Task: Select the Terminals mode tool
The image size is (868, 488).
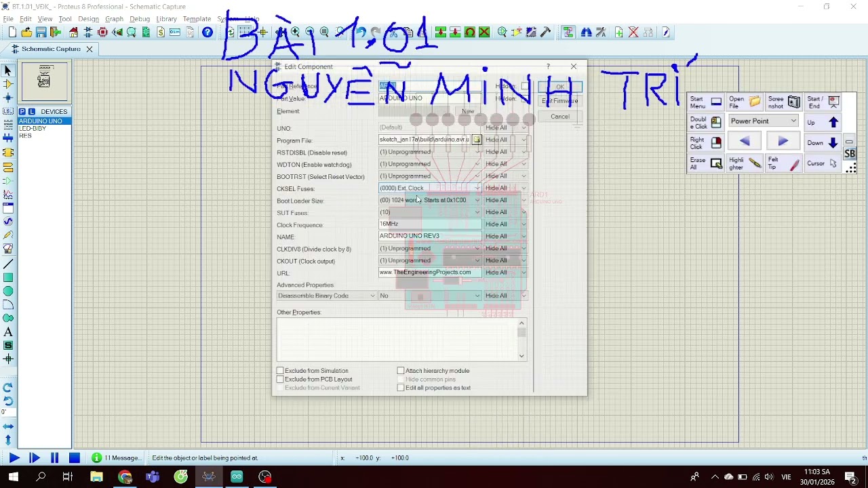Action: pyautogui.click(x=8, y=167)
